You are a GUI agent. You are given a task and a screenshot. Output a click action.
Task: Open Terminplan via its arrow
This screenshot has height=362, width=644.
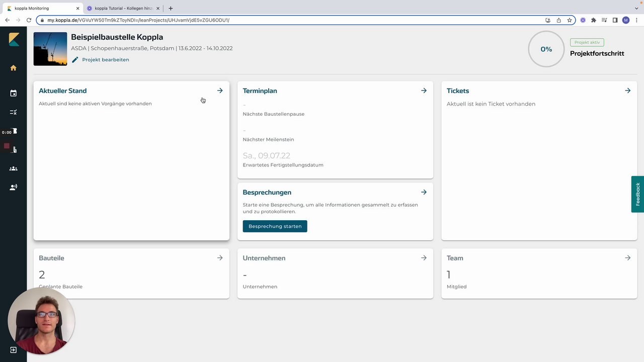[x=424, y=90]
